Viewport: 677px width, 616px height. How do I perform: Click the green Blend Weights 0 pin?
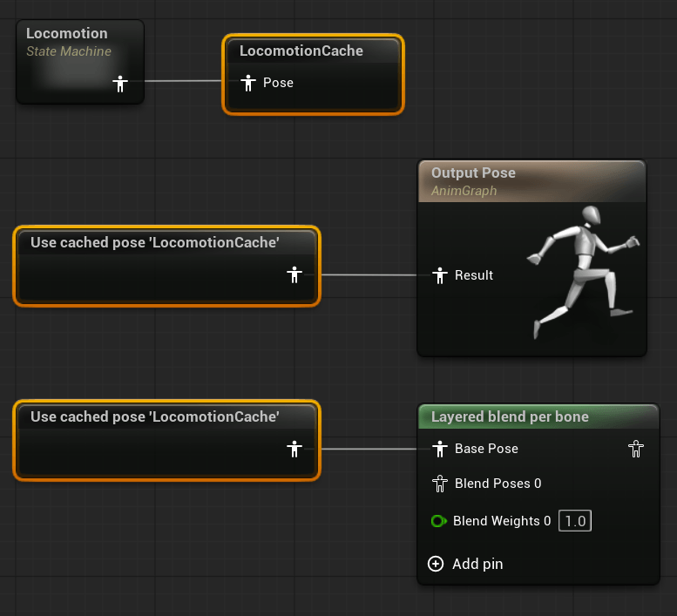click(x=438, y=522)
